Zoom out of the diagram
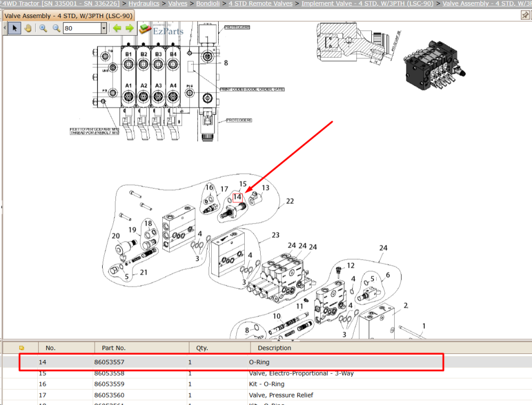 pos(56,28)
